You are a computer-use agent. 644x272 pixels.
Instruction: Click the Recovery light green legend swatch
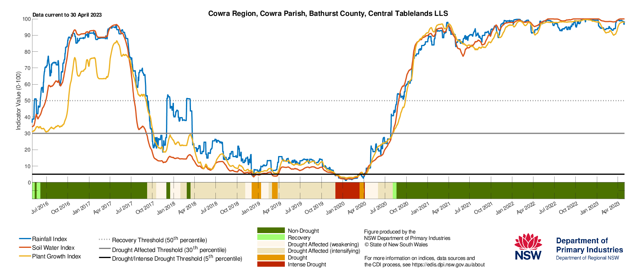(x=271, y=237)
